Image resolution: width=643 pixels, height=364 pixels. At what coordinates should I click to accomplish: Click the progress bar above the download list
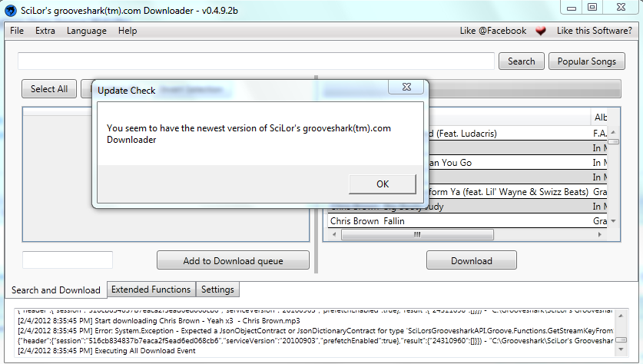[x=525, y=89]
